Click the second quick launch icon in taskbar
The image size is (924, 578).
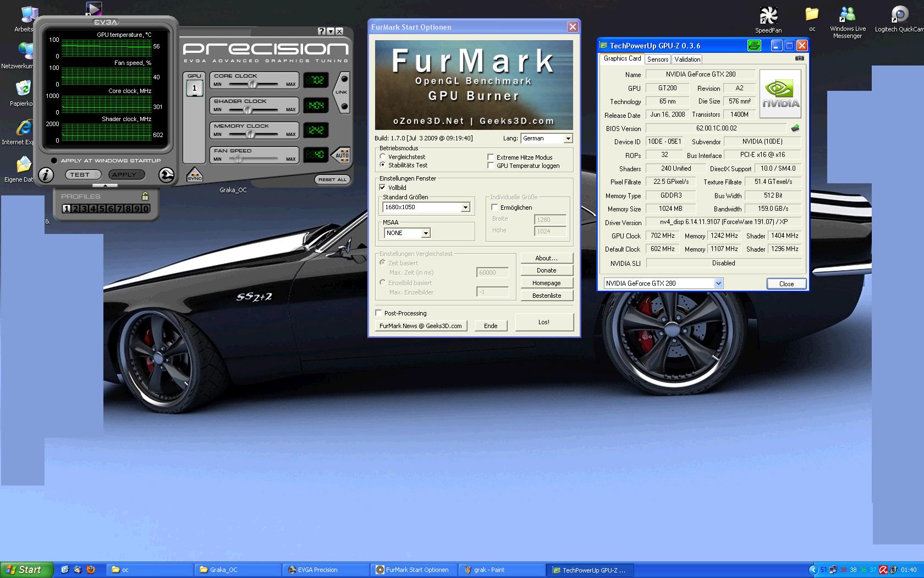tap(78, 570)
